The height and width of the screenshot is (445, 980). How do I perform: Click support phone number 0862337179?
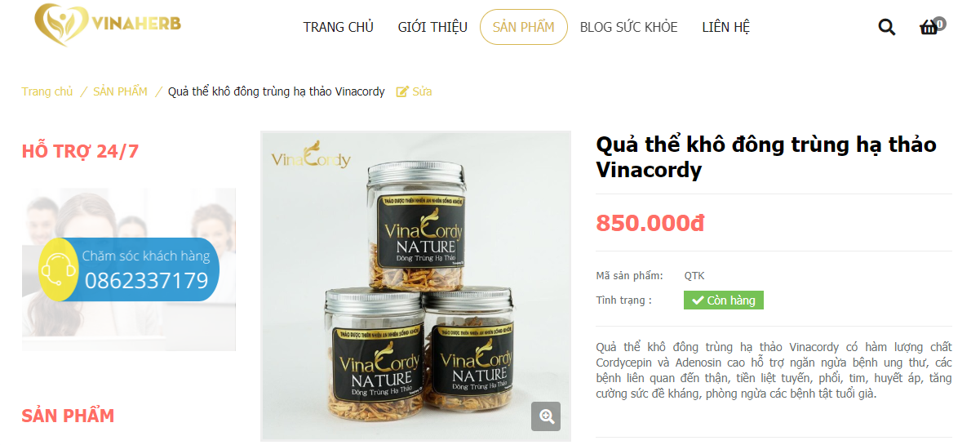146,282
